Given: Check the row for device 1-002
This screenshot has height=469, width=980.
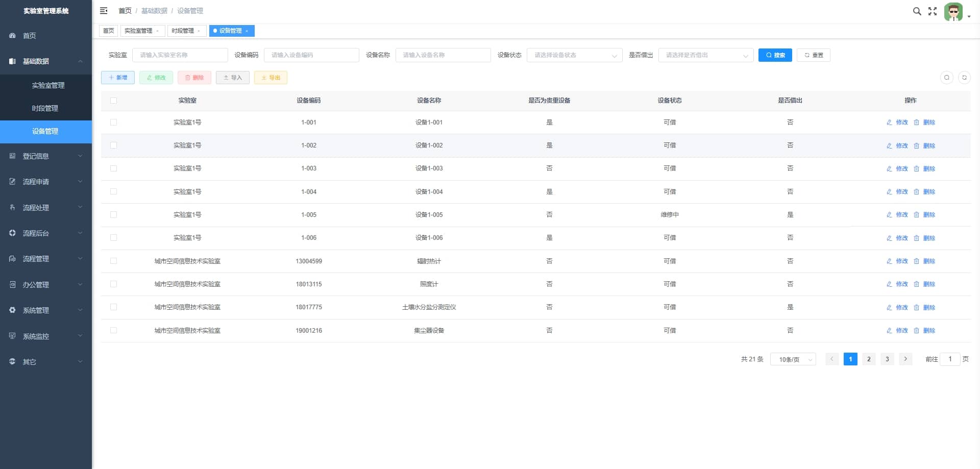Looking at the screenshot, I should (113, 145).
